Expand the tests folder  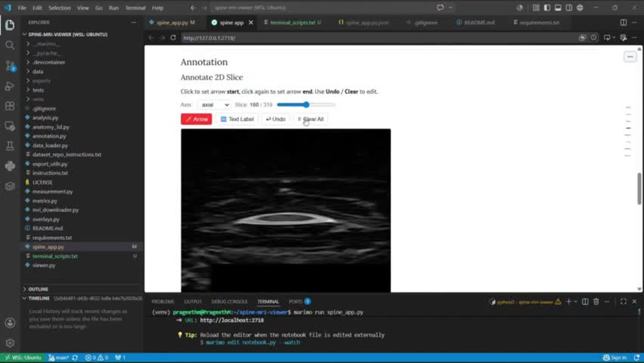38,90
